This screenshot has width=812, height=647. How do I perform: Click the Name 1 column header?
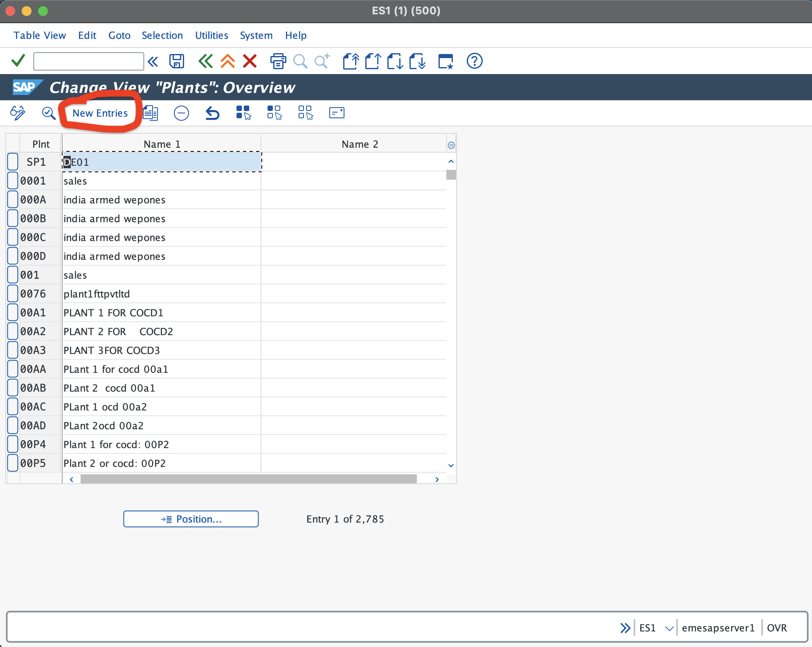pos(162,144)
